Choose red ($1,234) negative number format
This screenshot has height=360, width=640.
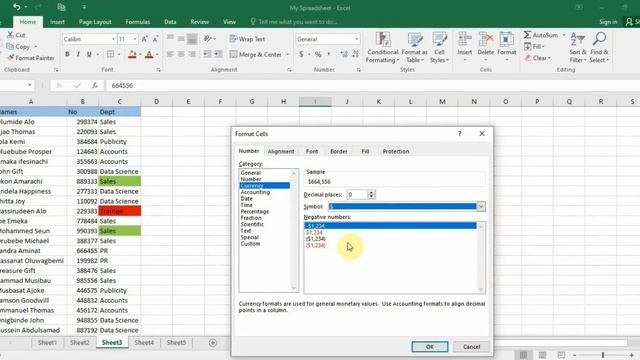coord(316,245)
